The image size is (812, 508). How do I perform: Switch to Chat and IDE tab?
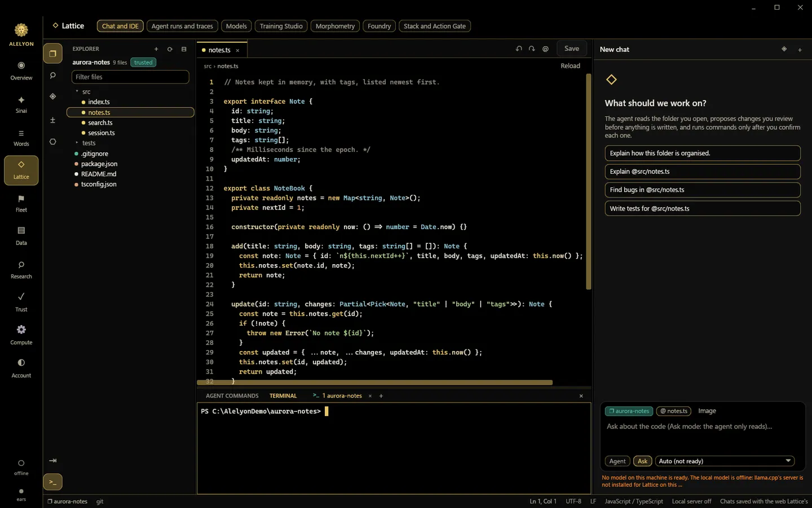[120, 26]
